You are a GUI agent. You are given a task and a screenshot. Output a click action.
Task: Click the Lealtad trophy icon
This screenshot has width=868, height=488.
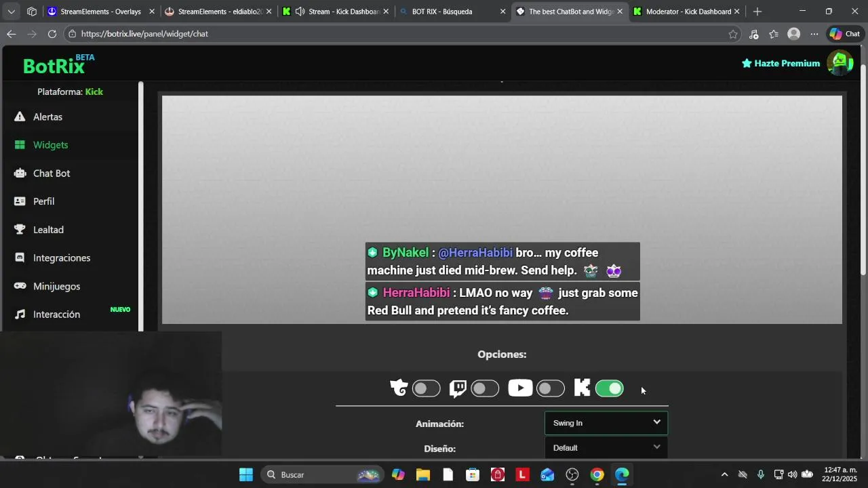[20, 230]
